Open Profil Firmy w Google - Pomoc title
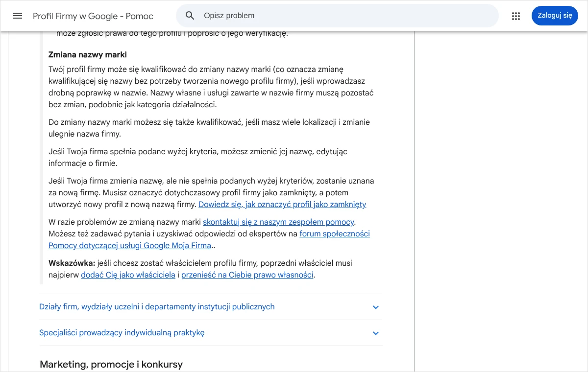Viewport: 588px width, 372px height. pyautogui.click(x=93, y=16)
